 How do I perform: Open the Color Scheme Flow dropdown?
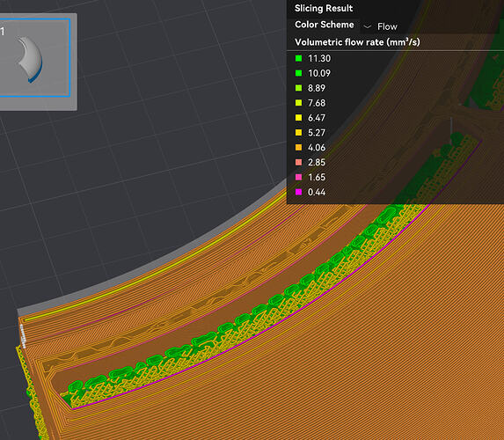pyautogui.click(x=381, y=26)
